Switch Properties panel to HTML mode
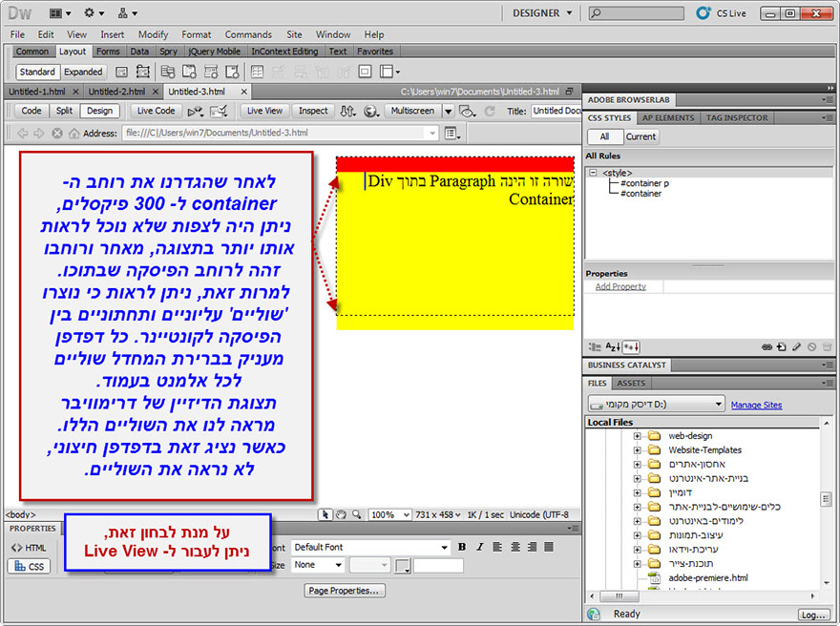 click(x=30, y=548)
